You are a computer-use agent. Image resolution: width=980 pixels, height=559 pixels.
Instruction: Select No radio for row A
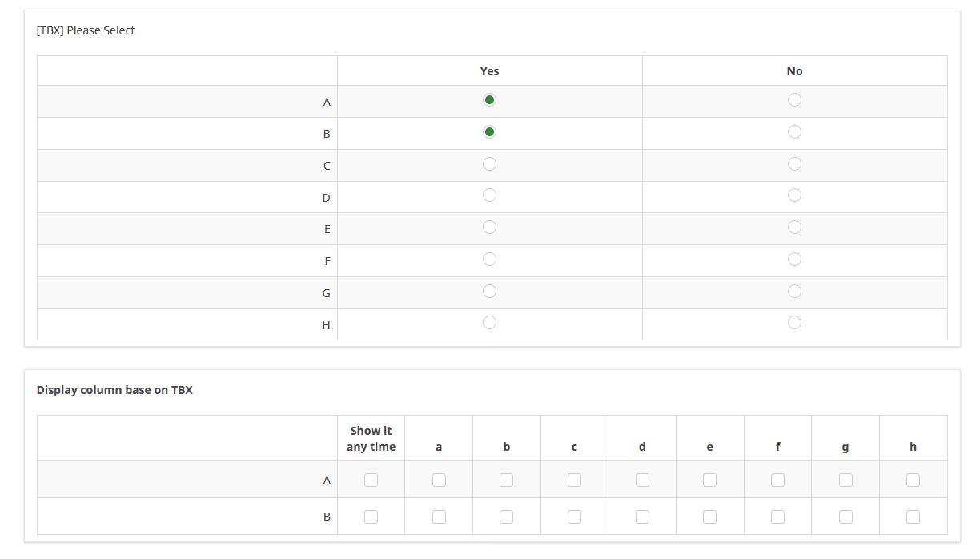[794, 100]
